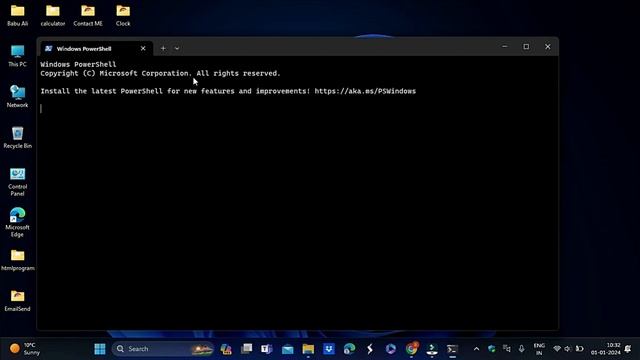Click the taskbar Search box

coord(162,349)
